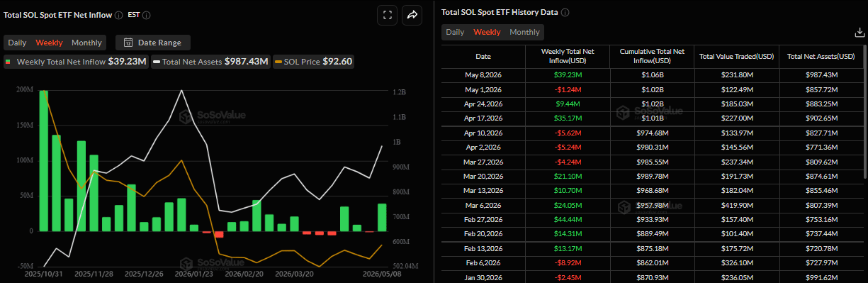868x283 pixels.
Task: Switch history table to Monthly
Action: (x=524, y=32)
